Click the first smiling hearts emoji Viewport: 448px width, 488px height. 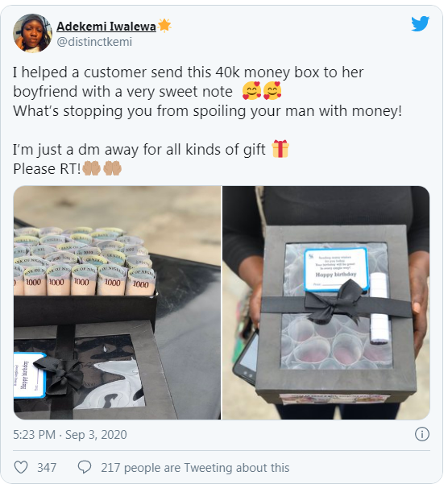point(252,91)
